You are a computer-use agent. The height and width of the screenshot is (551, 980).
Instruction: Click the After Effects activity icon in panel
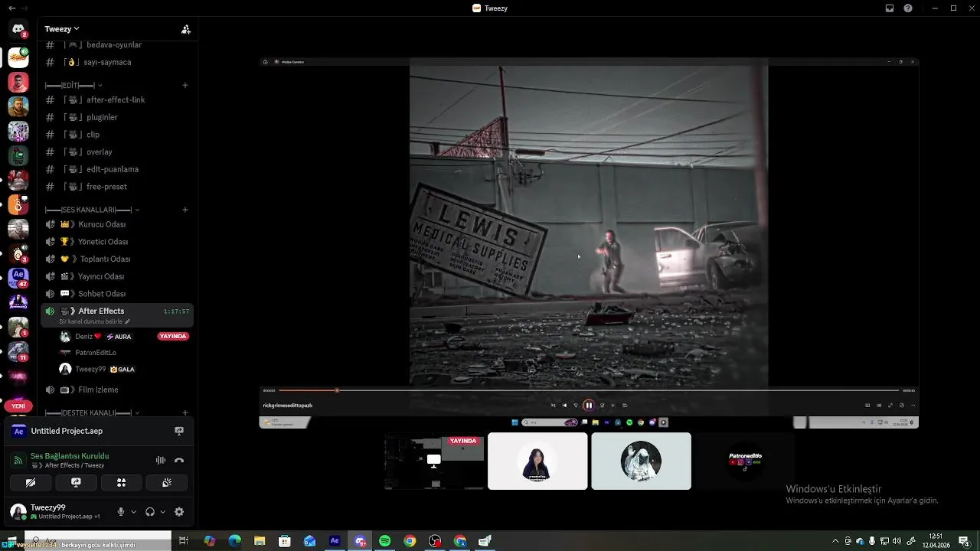tap(19, 432)
